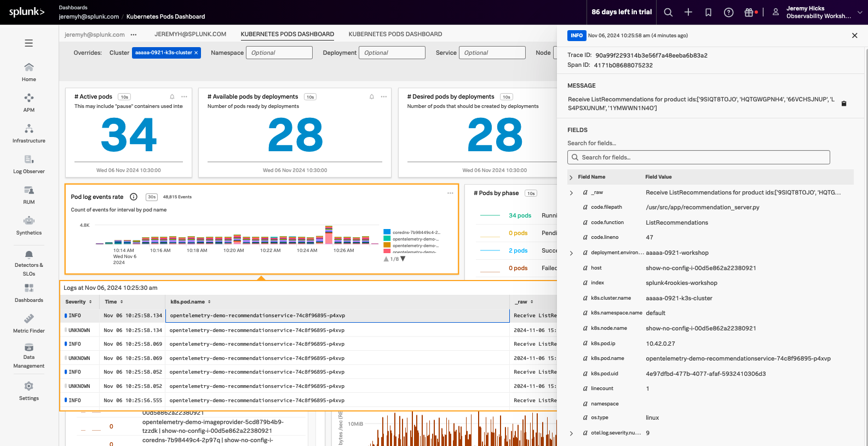The height and width of the screenshot is (446, 868).
Task: Click the coredns blue legend swatch
Action: pos(387,232)
